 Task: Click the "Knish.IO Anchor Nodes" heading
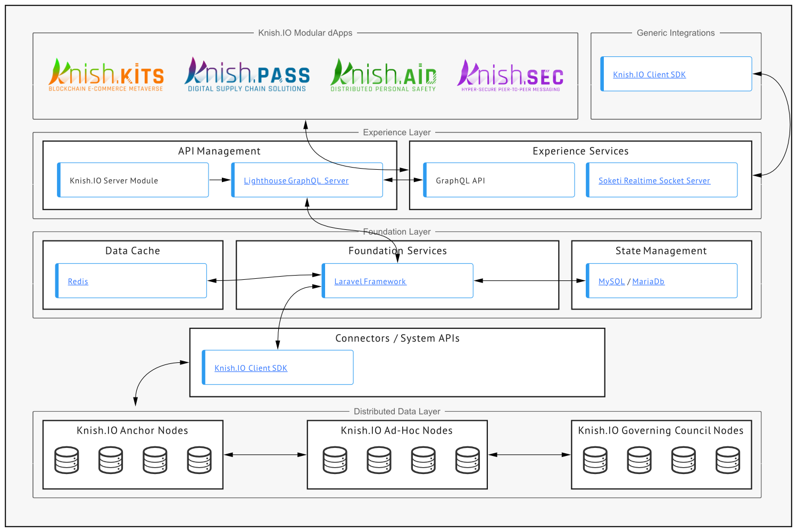132,430
